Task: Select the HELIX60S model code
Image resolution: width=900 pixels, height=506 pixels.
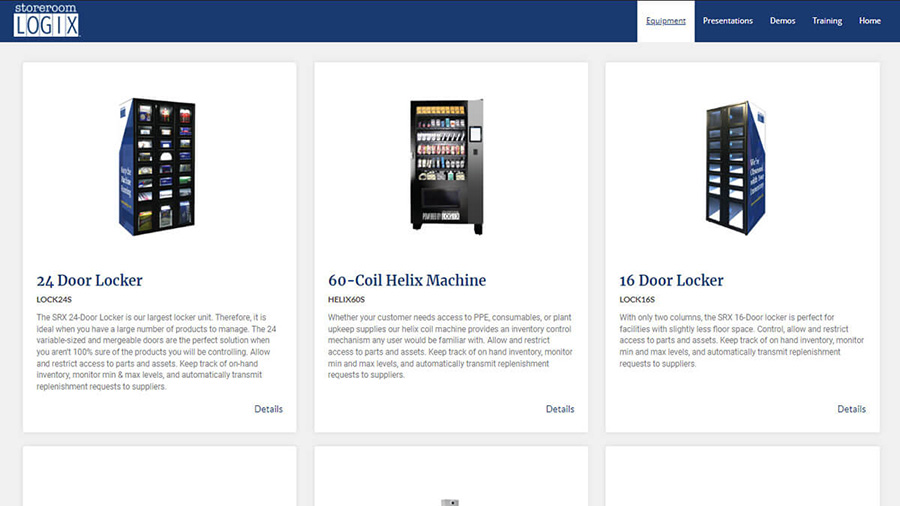Action: coord(346,299)
